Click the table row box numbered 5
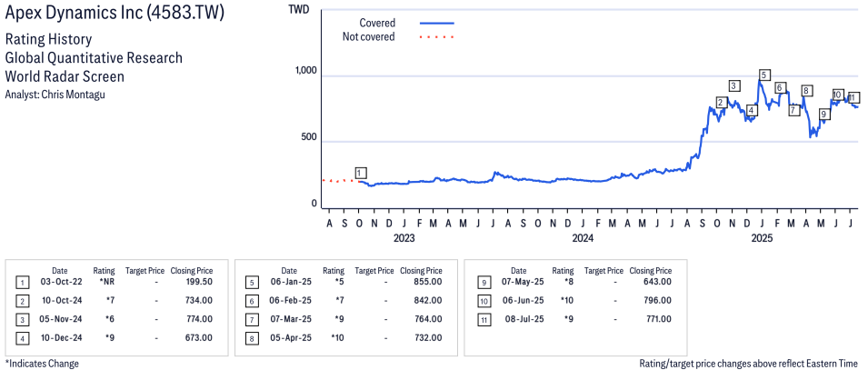This screenshot has height=370, width=868. tap(251, 283)
